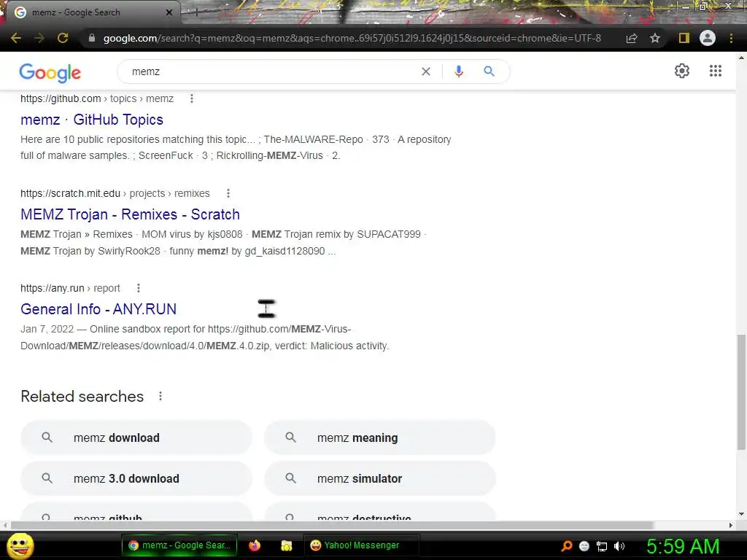This screenshot has width=747, height=560.
Task: Open MEMZ Trojan - Remixes - Scratch link
Action: 130,214
